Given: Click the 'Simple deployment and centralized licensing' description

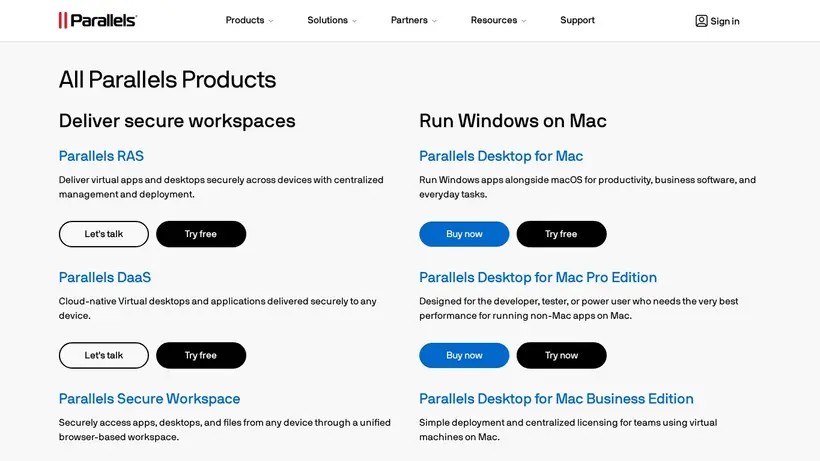Looking at the screenshot, I should tap(568, 430).
